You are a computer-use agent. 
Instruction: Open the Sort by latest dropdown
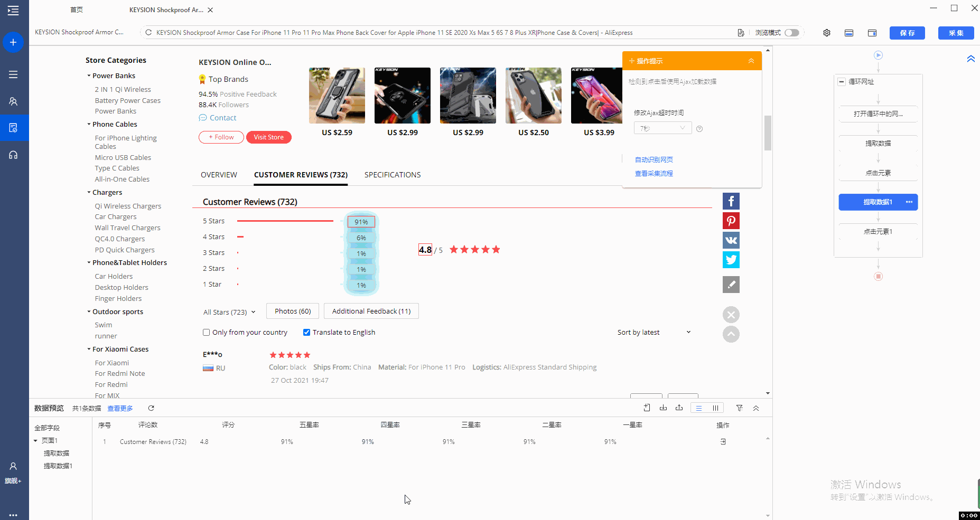(654, 333)
